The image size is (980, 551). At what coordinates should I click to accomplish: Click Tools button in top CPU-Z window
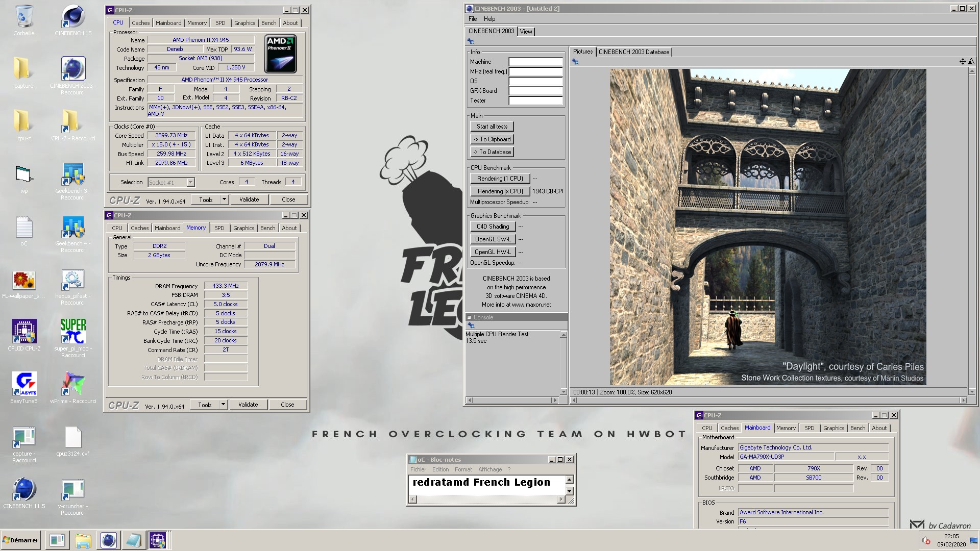[x=206, y=199]
